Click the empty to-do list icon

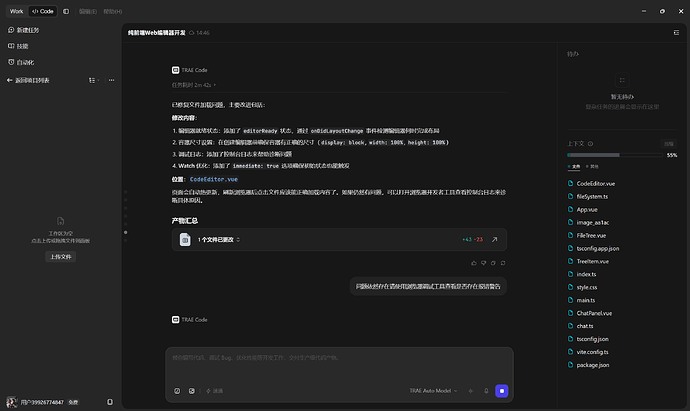click(x=622, y=80)
